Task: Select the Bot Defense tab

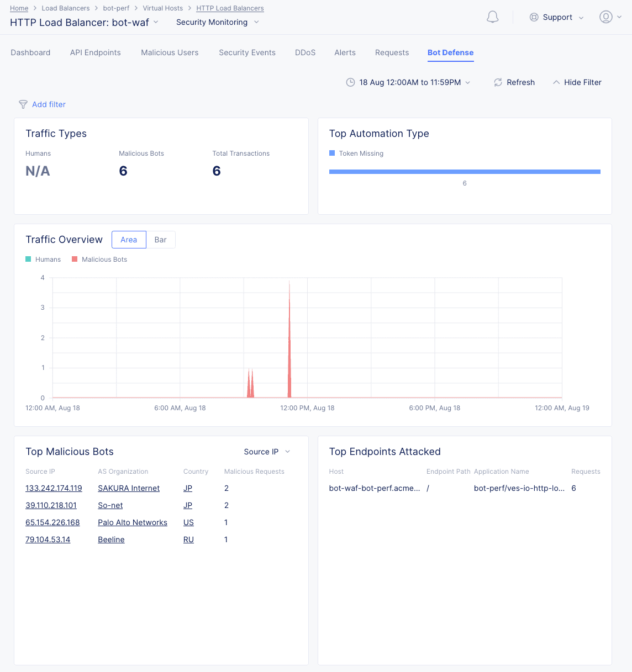Action: pyautogui.click(x=450, y=52)
